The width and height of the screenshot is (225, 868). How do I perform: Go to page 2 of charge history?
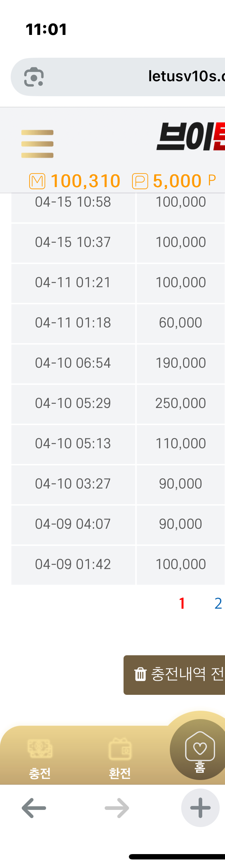pos(218,604)
